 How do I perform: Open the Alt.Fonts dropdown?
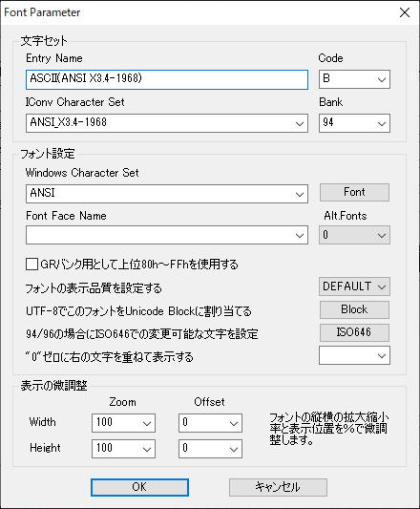tap(354, 235)
